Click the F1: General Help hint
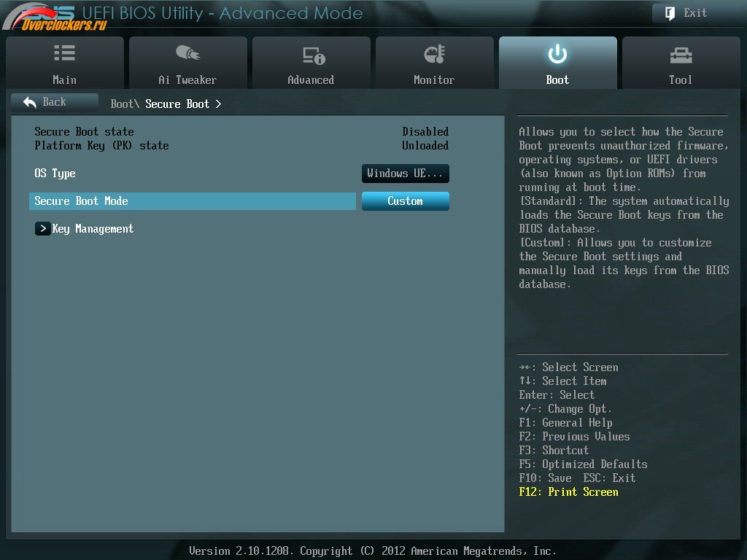Image resolution: width=747 pixels, height=560 pixels. tap(565, 423)
